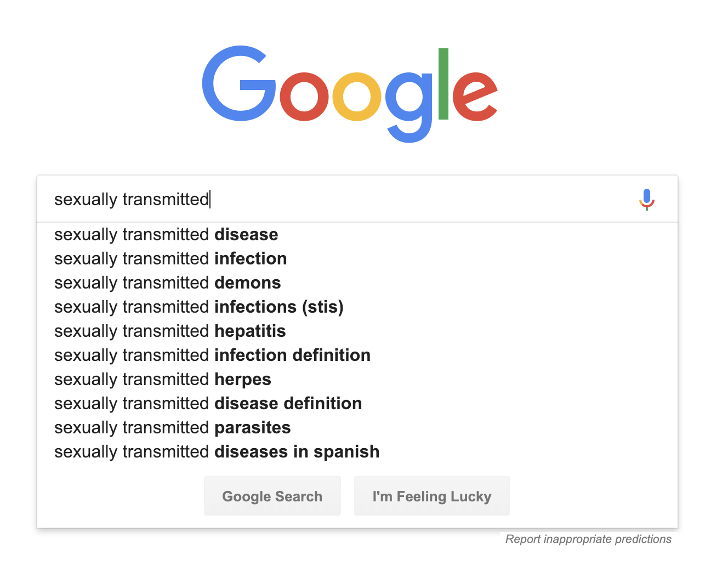Click the Google logo
The image size is (728, 565).
coord(350,94)
